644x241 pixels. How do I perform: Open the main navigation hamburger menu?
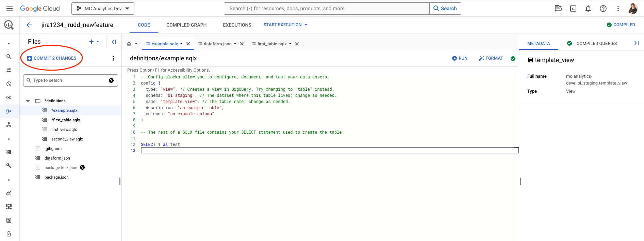tap(10, 9)
